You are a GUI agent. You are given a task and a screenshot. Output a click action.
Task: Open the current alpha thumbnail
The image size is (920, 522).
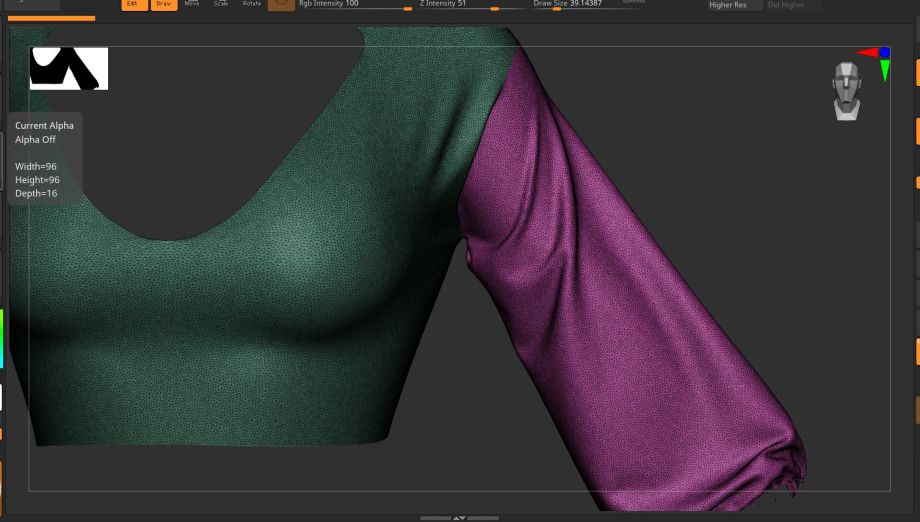pyautogui.click(x=69, y=68)
